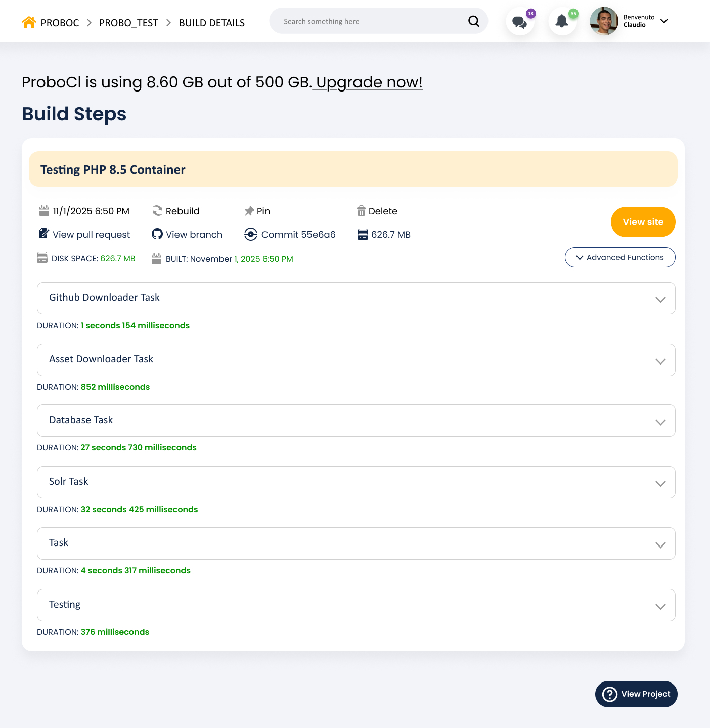Click the GitHub View branch icon
The image size is (710, 728).
tap(157, 234)
